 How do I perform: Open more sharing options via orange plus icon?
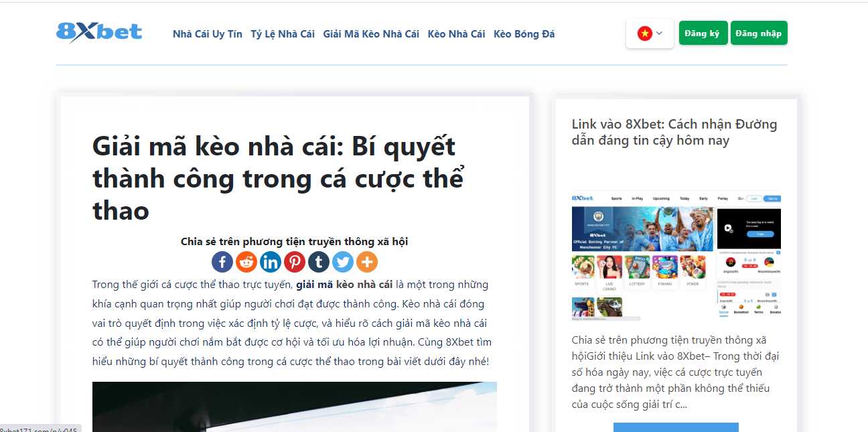[367, 262]
